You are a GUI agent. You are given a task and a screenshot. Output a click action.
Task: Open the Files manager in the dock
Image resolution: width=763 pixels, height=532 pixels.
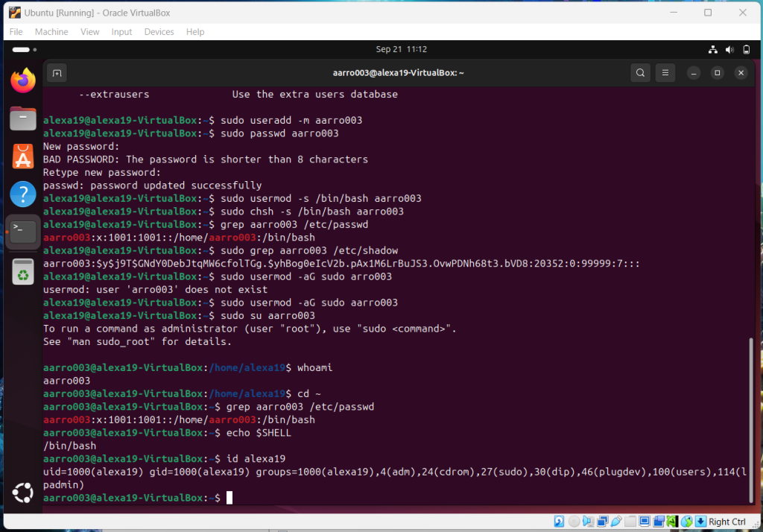(23, 118)
